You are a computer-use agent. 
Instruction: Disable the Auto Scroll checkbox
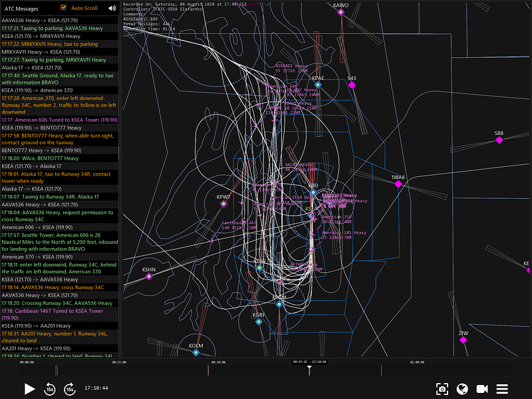pos(63,7)
